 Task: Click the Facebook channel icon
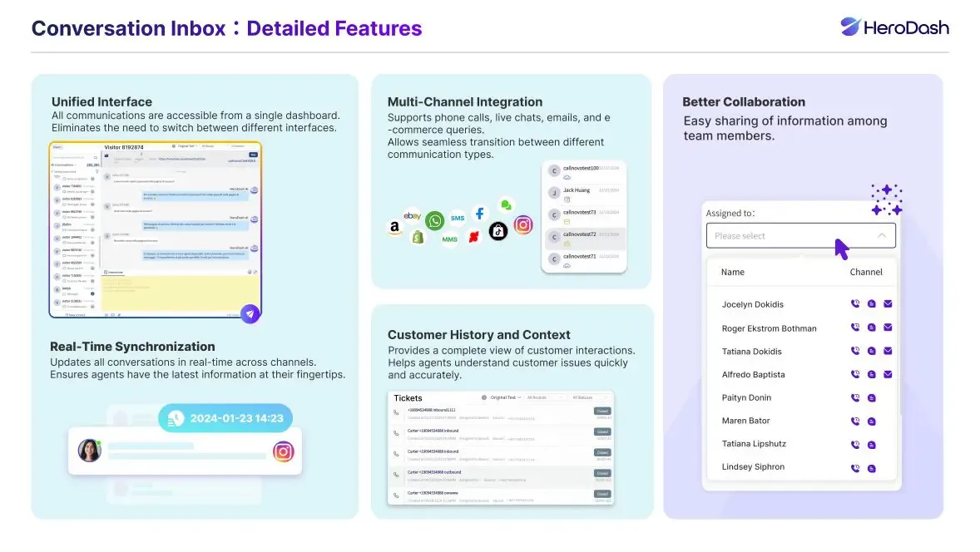[x=479, y=214]
